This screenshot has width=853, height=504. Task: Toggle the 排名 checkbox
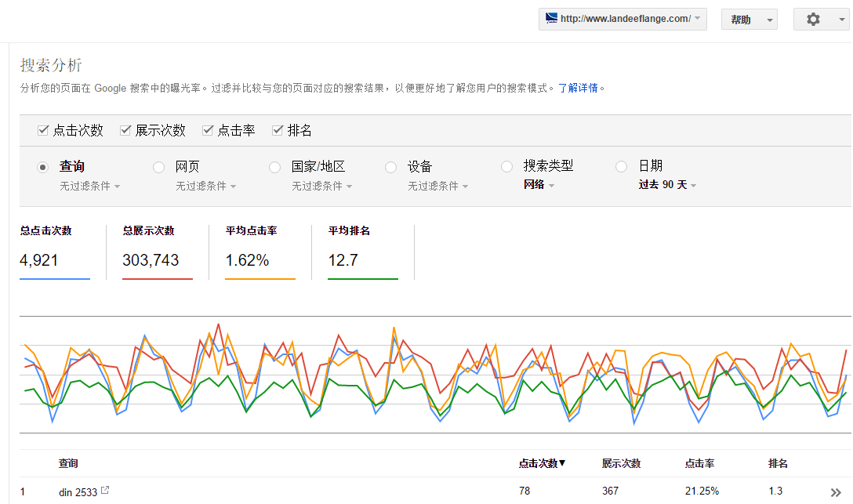click(278, 130)
